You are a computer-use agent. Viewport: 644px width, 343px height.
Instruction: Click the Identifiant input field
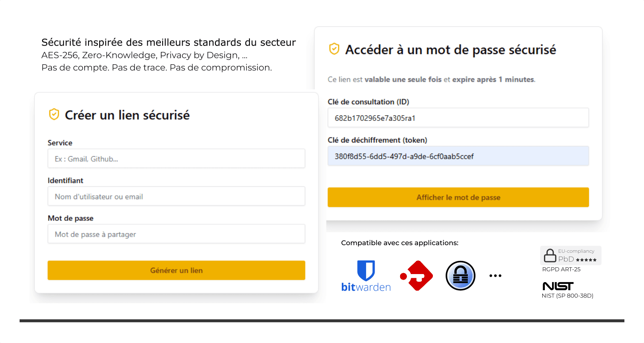pyautogui.click(x=176, y=196)
